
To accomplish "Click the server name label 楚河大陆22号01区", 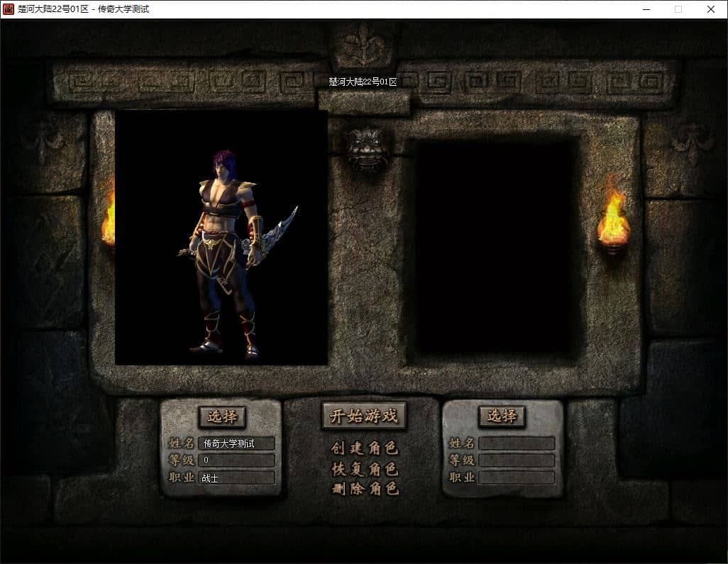I will pyautogui.click(x=363, y=82).
